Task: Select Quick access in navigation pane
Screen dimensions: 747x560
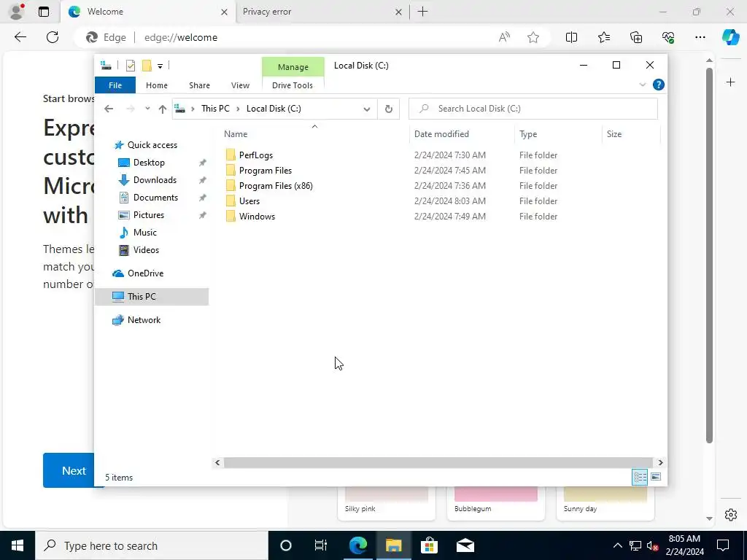Action: click(152, 145)
